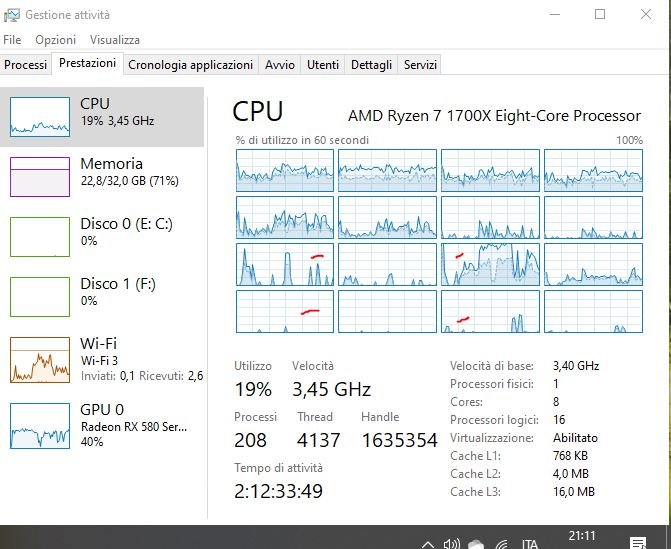
Task: Click the Velocità di base 3,40 GHz value
Action: [x=576, y=366]
